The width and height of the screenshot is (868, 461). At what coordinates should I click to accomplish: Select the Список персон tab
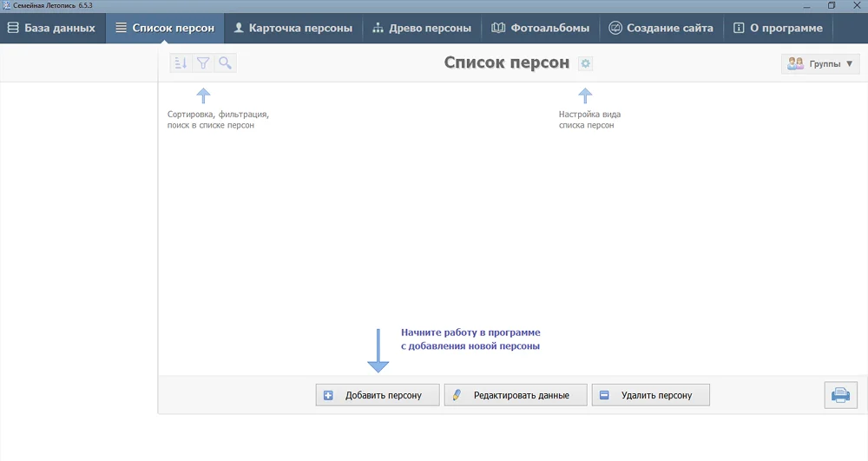click(x=165, y=28)
